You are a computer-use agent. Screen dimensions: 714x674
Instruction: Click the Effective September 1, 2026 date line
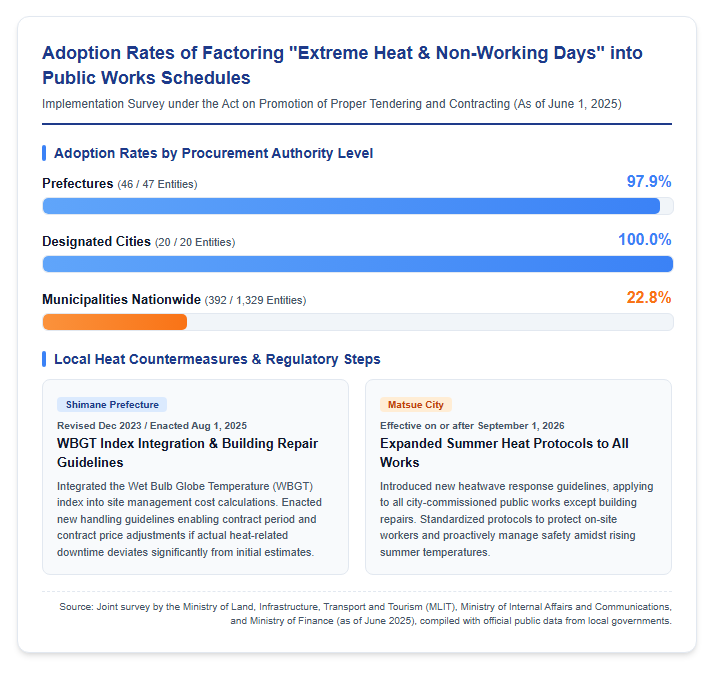pyautogui.click(x=472, y=425)
